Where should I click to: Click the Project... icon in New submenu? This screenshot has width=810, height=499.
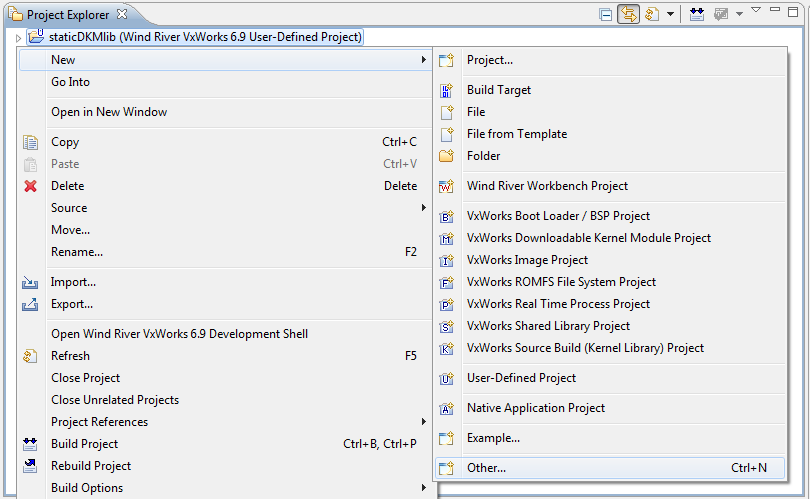(446, 60)
